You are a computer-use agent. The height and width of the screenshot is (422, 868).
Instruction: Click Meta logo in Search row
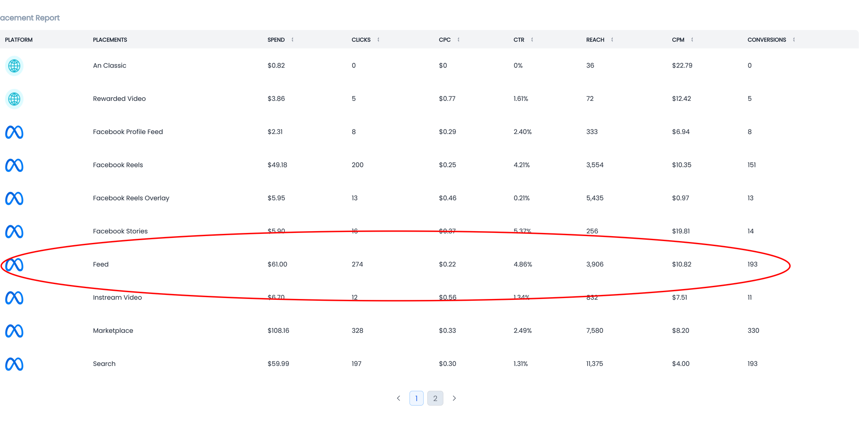pyautogui.click(x=14, y=364)
